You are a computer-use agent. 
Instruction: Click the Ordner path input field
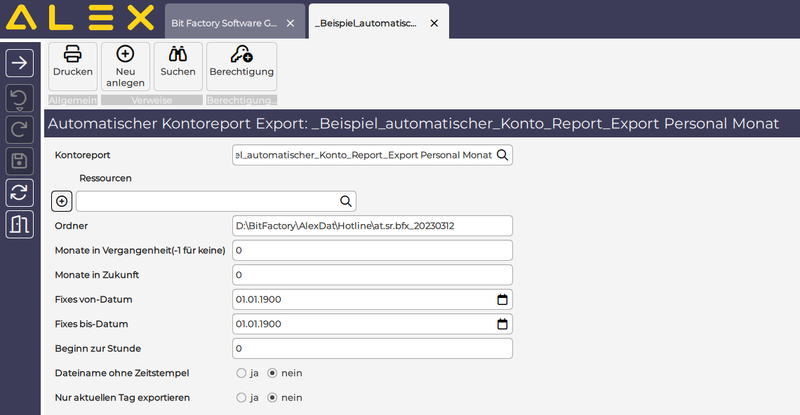370,226
